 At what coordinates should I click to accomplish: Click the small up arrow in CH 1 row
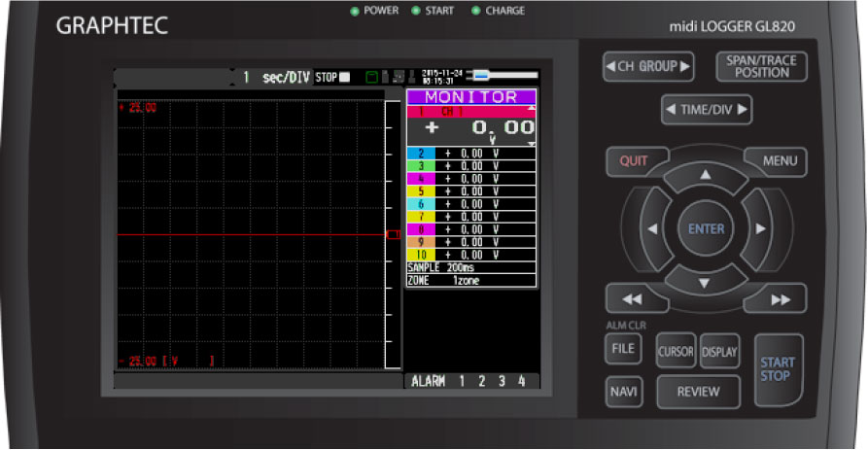pos(532,109)
